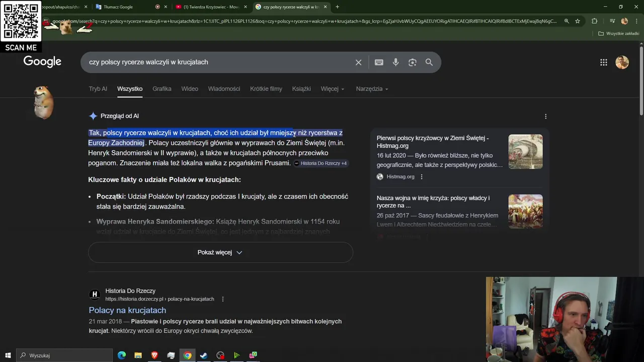Click the 'Kluczowe fakty o udziale Polaków' heading
644x362 pixels.
coord(165,179)
